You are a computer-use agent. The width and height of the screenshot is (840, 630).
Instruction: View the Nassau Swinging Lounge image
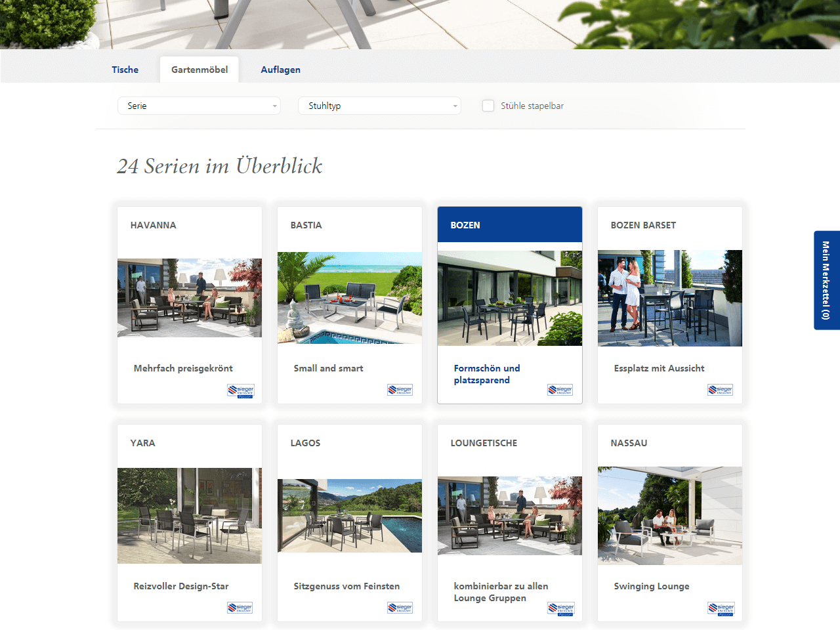670,516
